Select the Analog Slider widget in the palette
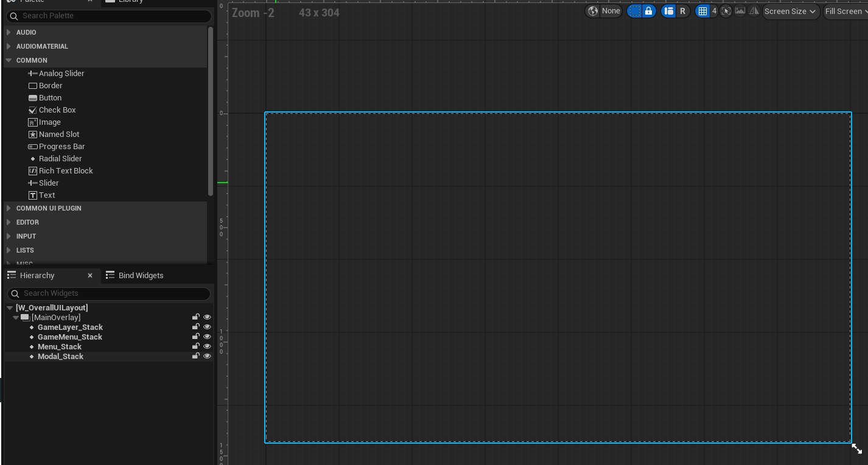868x465 pixels. pyautogui.click(x=56, y=74)
